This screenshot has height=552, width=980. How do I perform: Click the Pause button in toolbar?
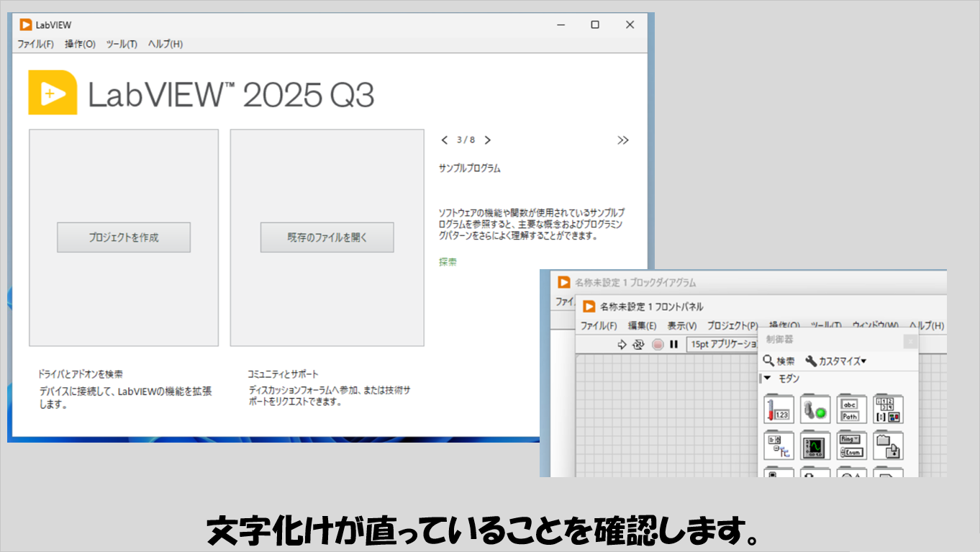673,345
